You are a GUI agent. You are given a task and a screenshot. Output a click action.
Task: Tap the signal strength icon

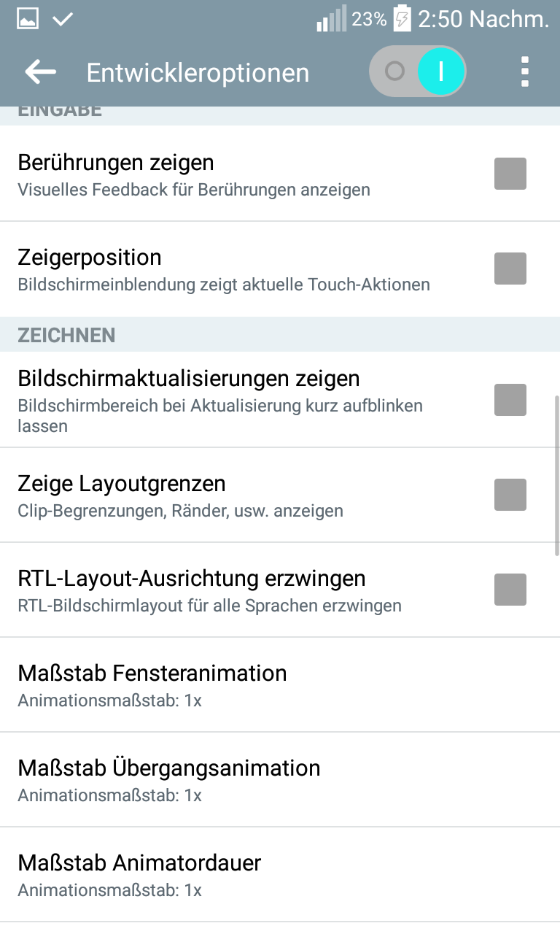click(x=331, y=20)
